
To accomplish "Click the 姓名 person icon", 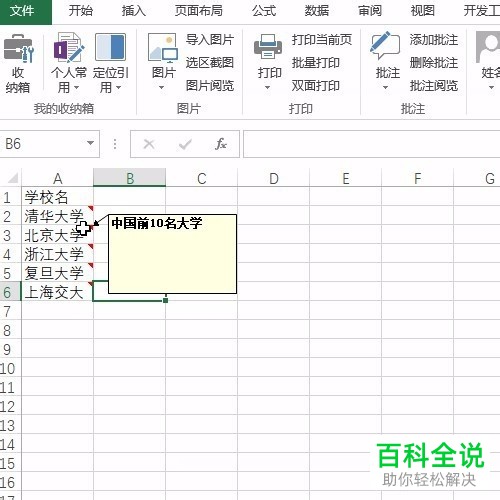I will coord(488,47).
